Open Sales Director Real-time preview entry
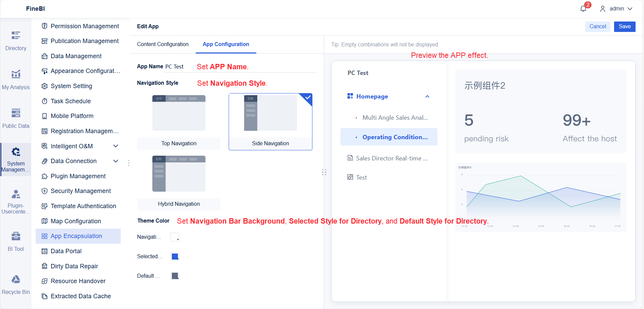644x309 pixels. 389,158
